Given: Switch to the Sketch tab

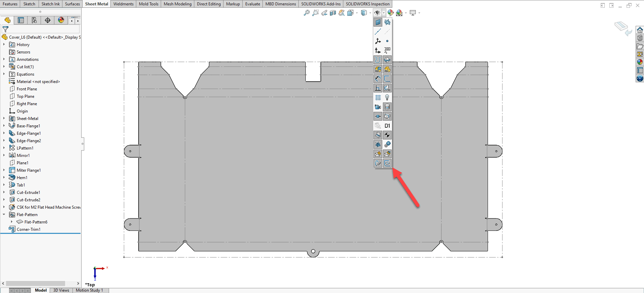Looking at the screenshot, I should click(x=29, y=4).
